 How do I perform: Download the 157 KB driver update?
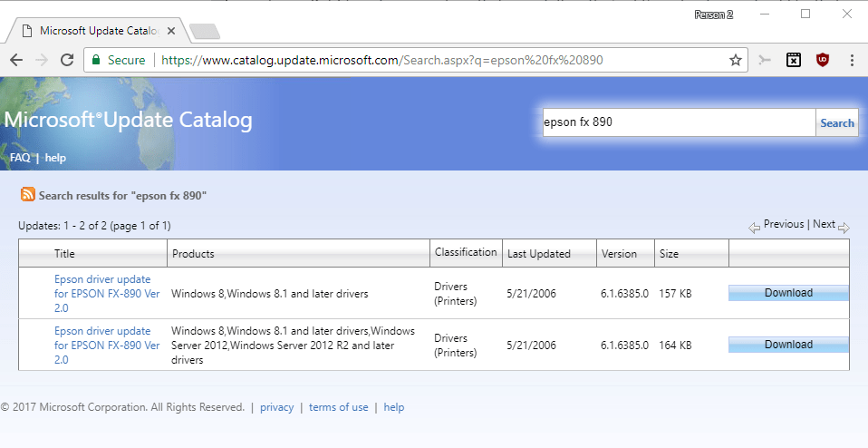click(x=788, y=293)
